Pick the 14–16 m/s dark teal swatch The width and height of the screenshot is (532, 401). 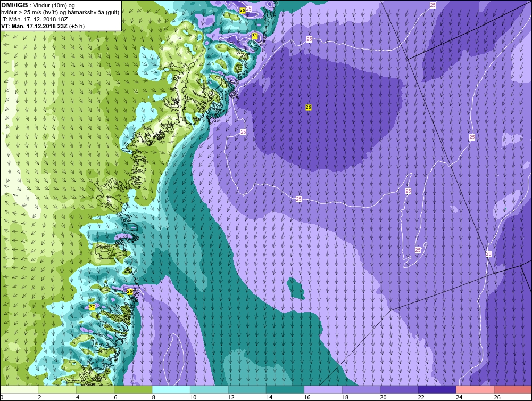point(285,389)
